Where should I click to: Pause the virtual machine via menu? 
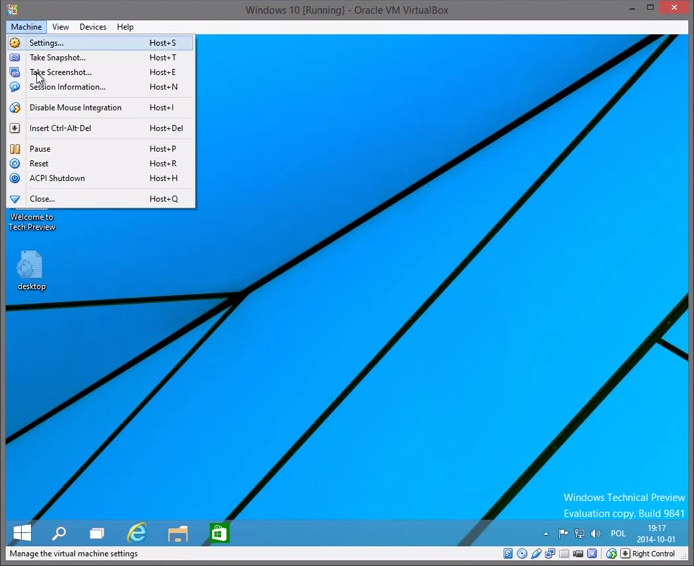(100, 149)
